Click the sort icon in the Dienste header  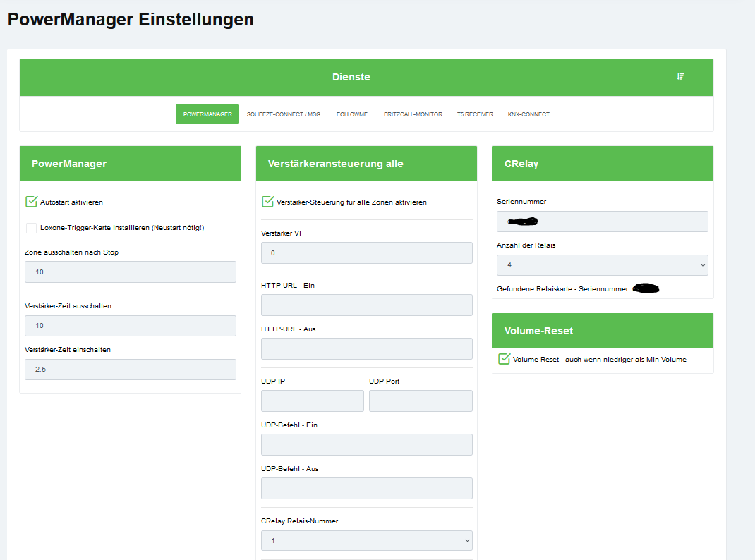pos(680,76)
